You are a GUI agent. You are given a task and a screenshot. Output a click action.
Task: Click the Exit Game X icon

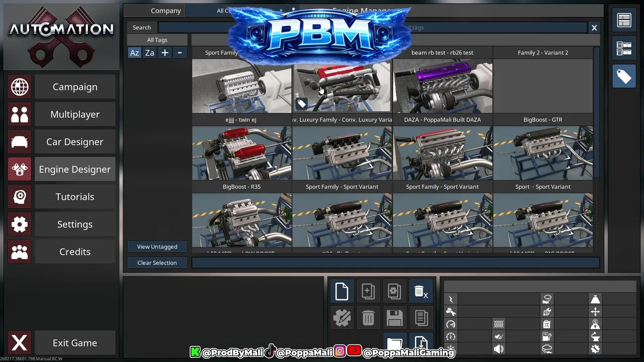click(x=20, y=343)
